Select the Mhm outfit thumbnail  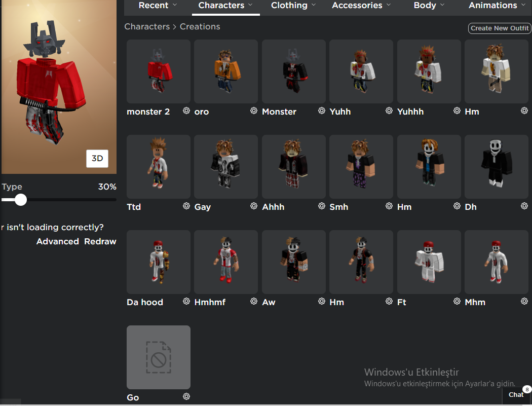[497, 262]
